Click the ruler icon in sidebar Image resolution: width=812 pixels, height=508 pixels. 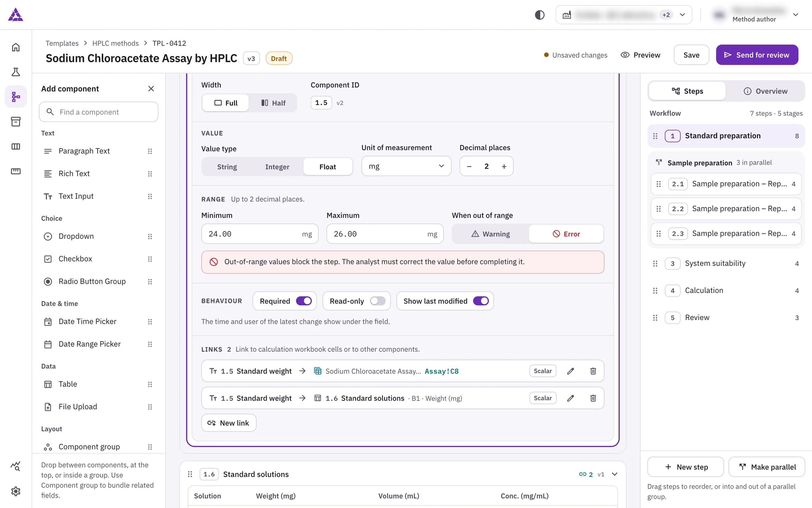[16, 171]
